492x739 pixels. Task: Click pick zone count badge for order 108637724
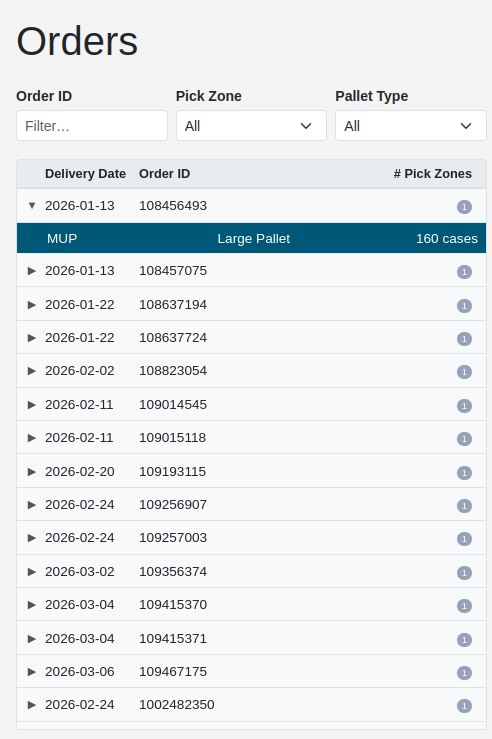[x=464, y=338]
